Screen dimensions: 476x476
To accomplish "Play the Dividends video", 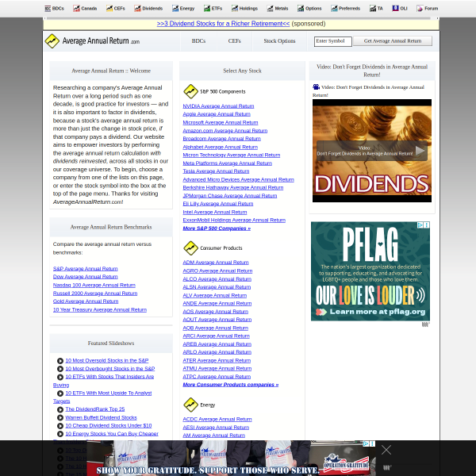I will click(x=420, y=150).
